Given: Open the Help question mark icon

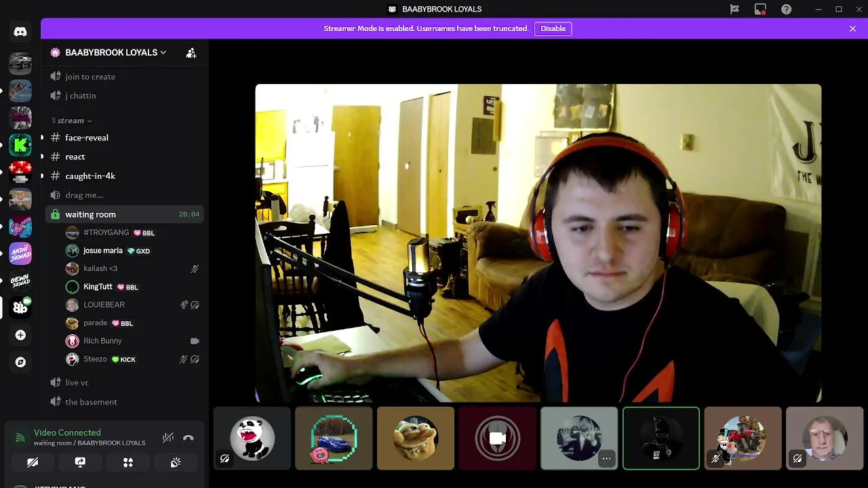Looking at the screenshot, I should [786, 9].
